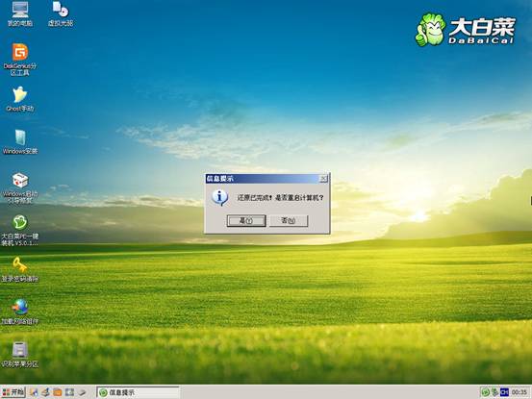Click the orange quick launch icon
This screenshot has width=532, height=399.
pyautogui.click(x=58, y=392)
